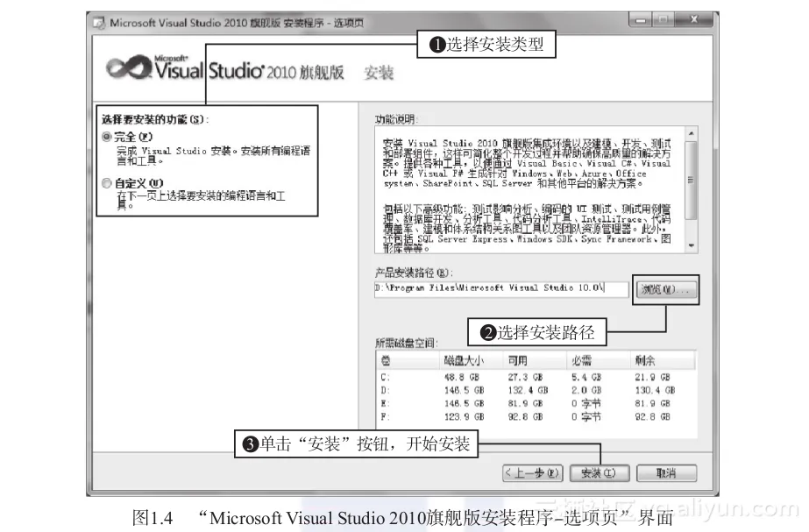Click the installer title bar icon
Viewport: 809px width, 532px height.
tap(98, 23)
